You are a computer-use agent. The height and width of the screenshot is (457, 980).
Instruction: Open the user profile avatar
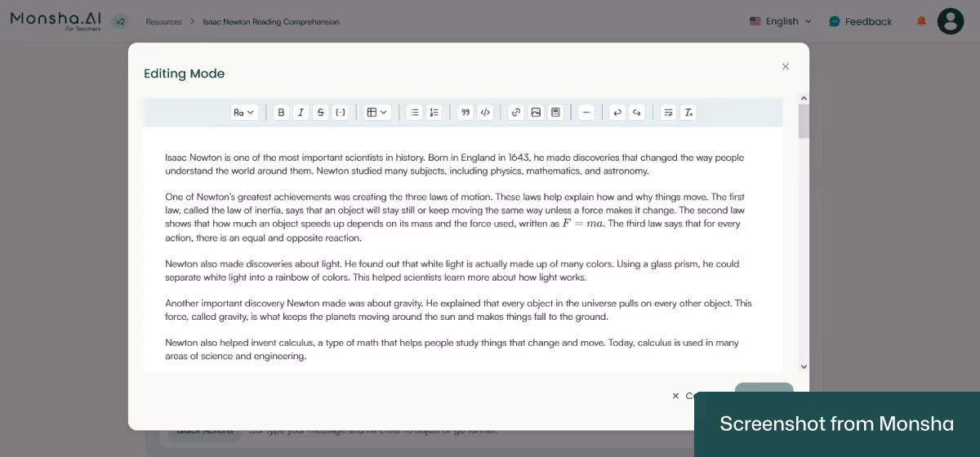click(x=951, y=21)
